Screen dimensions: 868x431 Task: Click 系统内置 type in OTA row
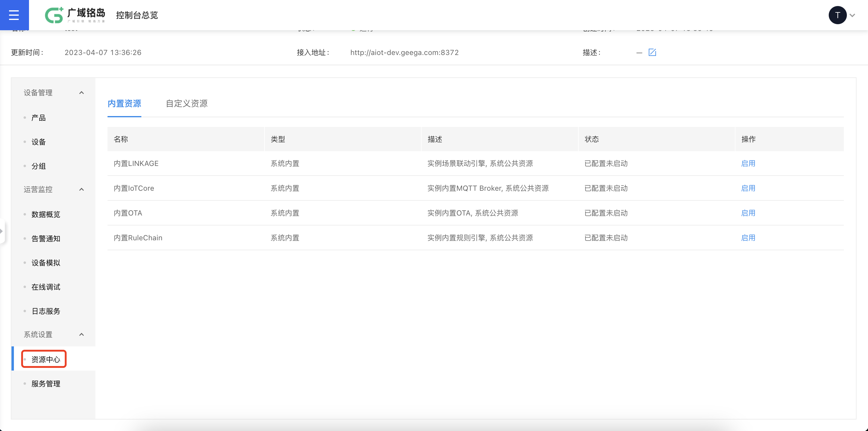[285, 213]
